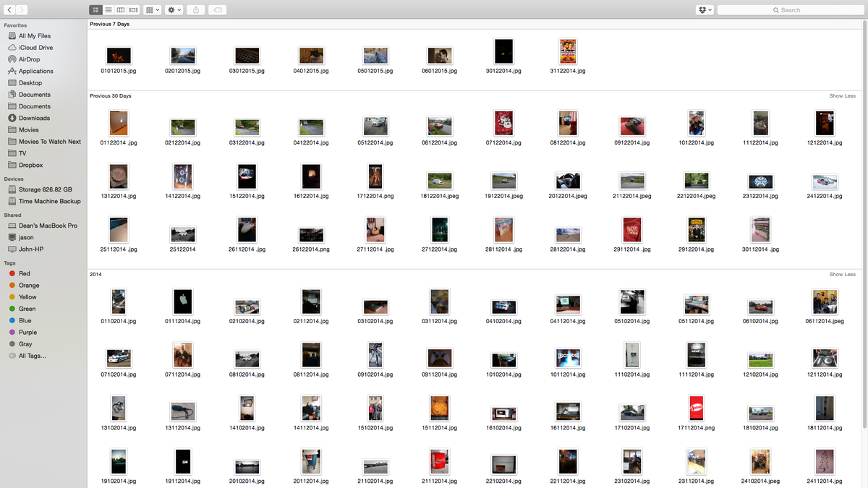Open Movies To Watch Next folder
The width and height of the screenshot is (868, 488).
[x=50, y=142]
